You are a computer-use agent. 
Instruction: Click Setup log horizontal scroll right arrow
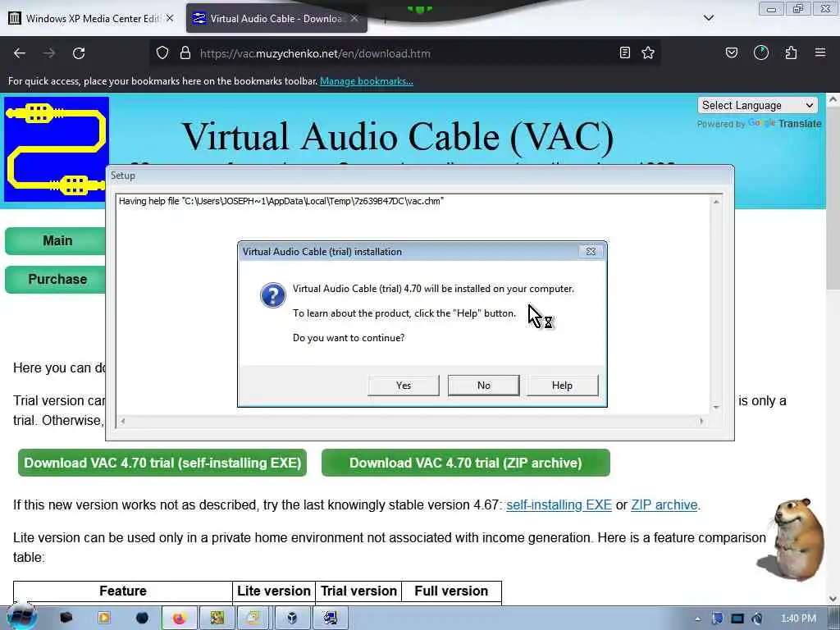(702, 421)
